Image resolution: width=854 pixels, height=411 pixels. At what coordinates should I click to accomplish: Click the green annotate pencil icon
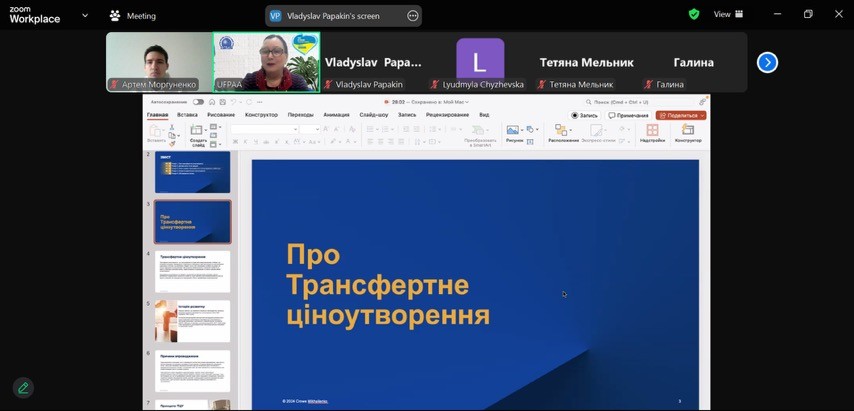(x=23, y=388)
